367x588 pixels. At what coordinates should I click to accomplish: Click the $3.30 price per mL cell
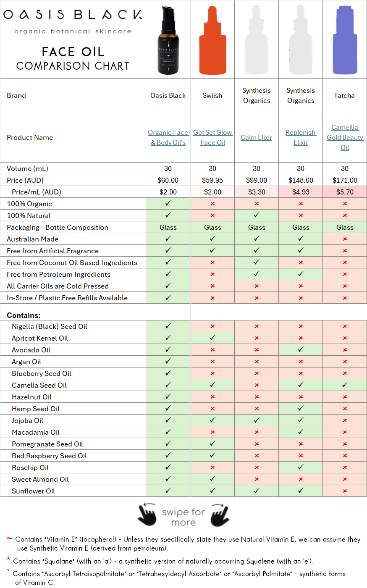coord(257,192)
